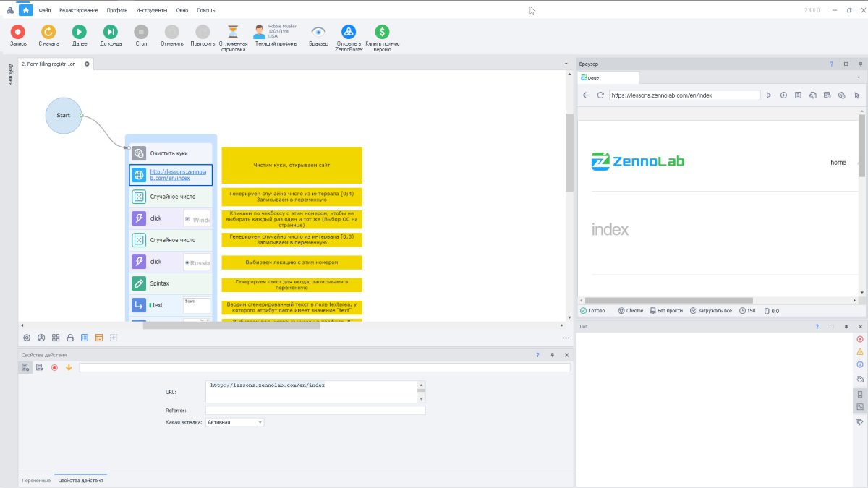The height and width of the screenshot is (488, 868).
Task: Click the pointer cursor tool in browser
Action: [857, 95]
